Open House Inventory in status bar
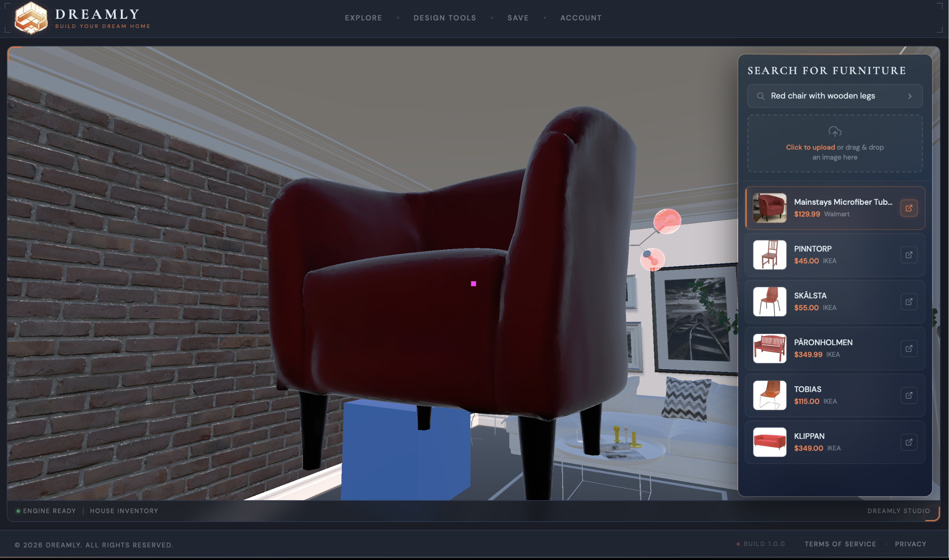This screenshot has width=949, height=560. [124, 511]
